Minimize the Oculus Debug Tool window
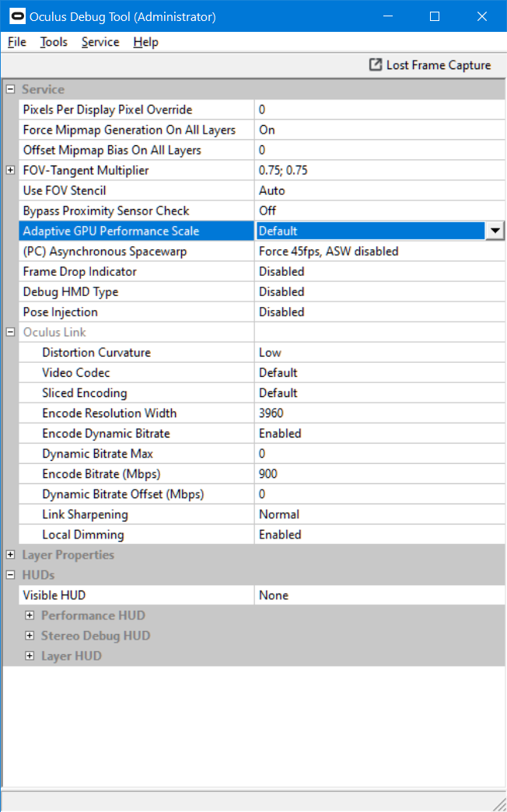 [388, 16]
